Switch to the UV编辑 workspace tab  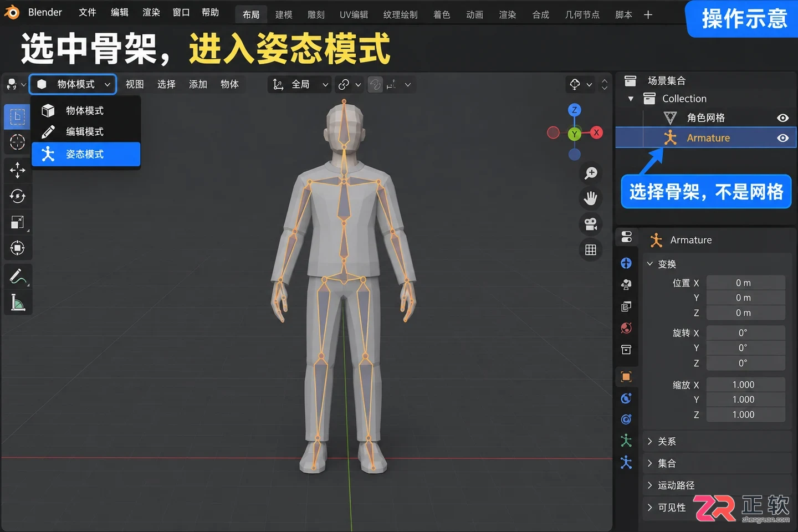click(x=354, y=14)
